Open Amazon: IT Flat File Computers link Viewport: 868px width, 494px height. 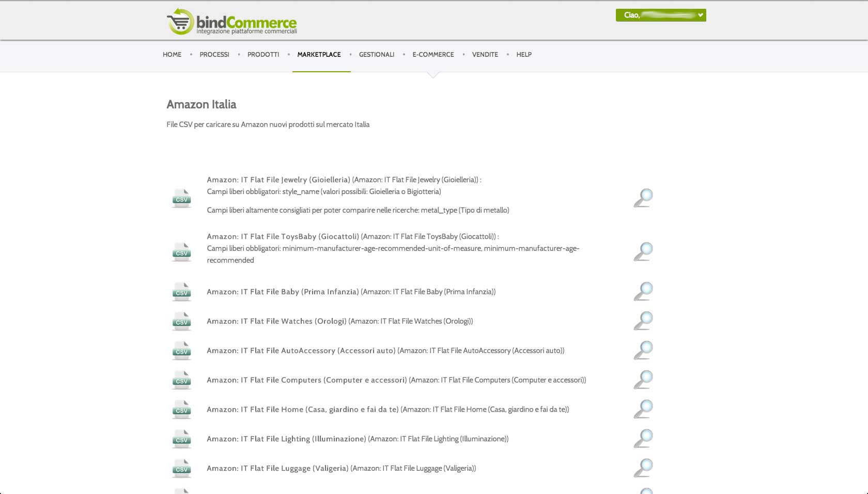[x=307, y=380]
